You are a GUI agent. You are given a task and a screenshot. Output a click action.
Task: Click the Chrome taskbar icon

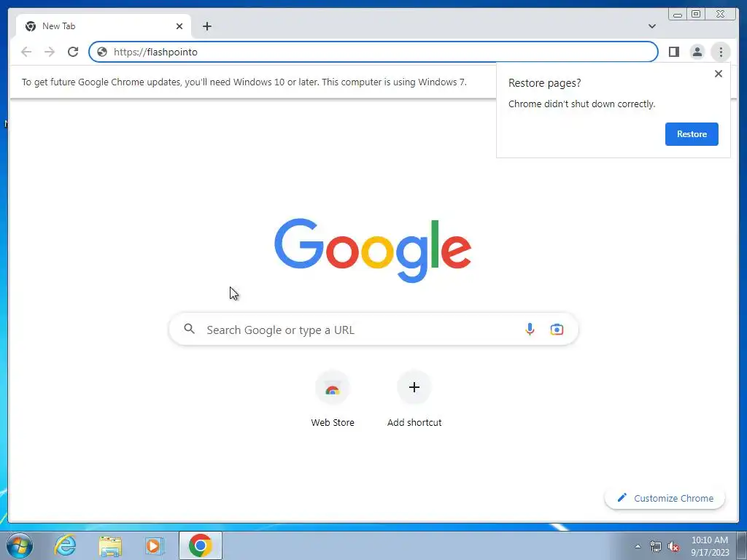pos(200,545)
